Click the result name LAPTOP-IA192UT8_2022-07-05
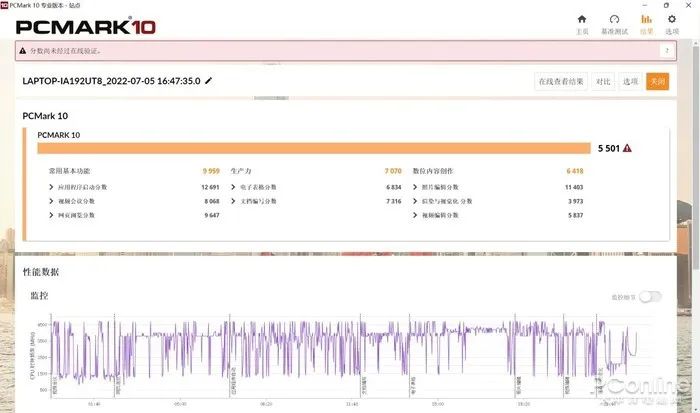 [111, 81]
